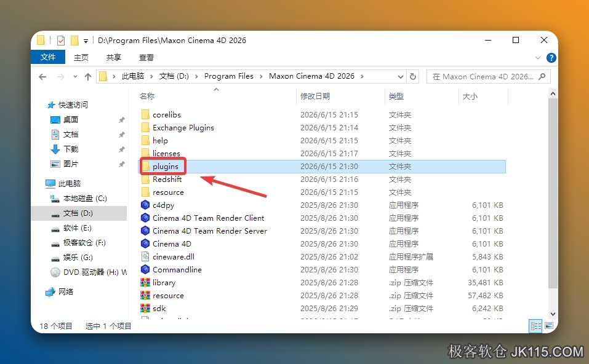Select the library zip archive icon
The image size is (589, 364).
[145, 282]
